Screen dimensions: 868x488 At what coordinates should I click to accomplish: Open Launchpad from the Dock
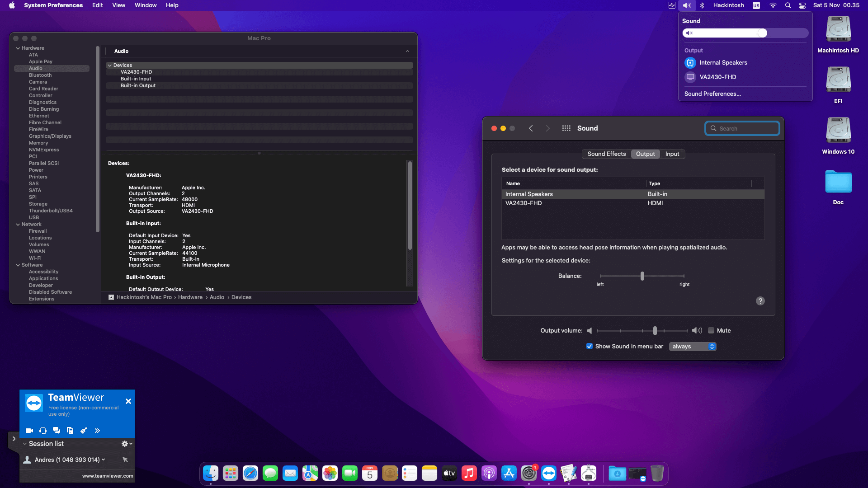point(231,473)
